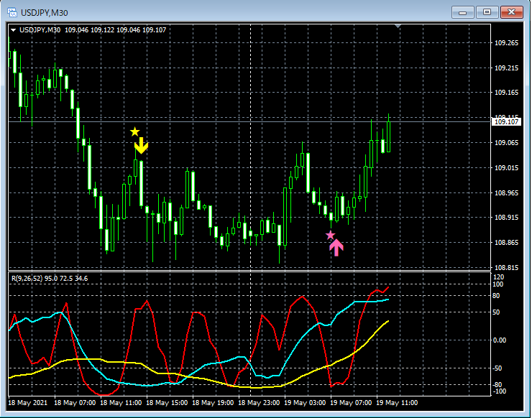
Task: Click the yellow star sell signal marker
Action: (x=134, y=131)
